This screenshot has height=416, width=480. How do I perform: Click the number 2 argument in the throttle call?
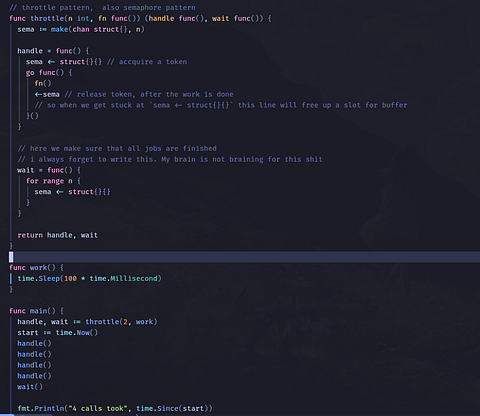125,322
